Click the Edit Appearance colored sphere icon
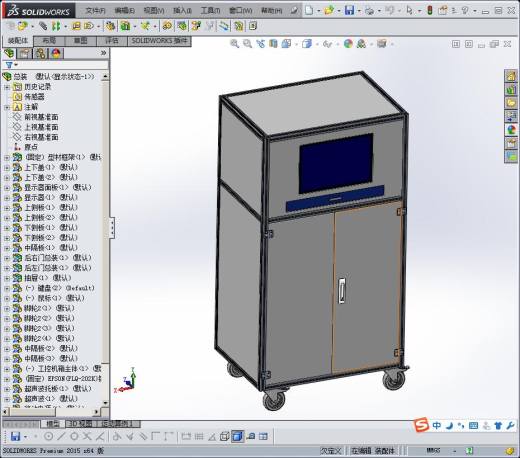This screenshot has width=520, height=458. tap(348, 44)
